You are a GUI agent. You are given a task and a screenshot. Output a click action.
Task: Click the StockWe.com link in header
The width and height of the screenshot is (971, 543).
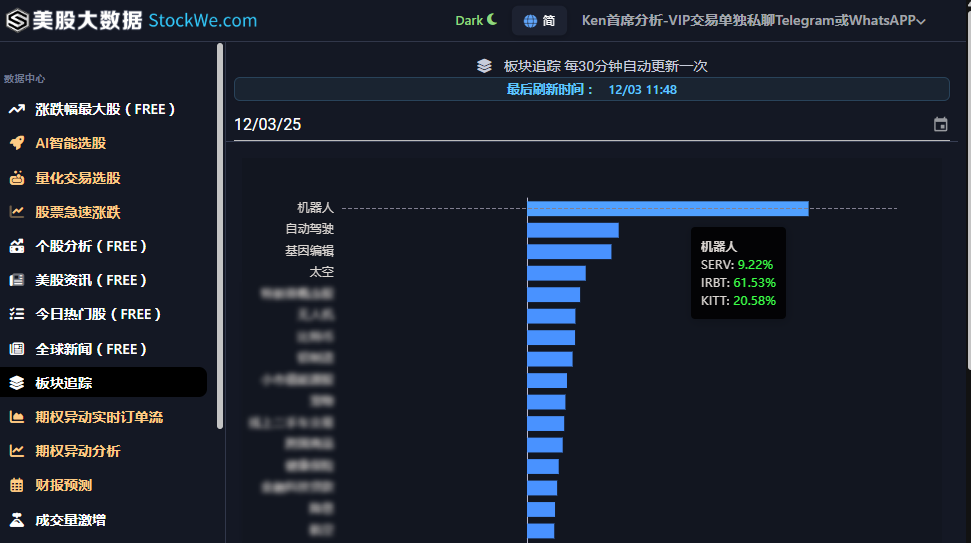(202, 20)
